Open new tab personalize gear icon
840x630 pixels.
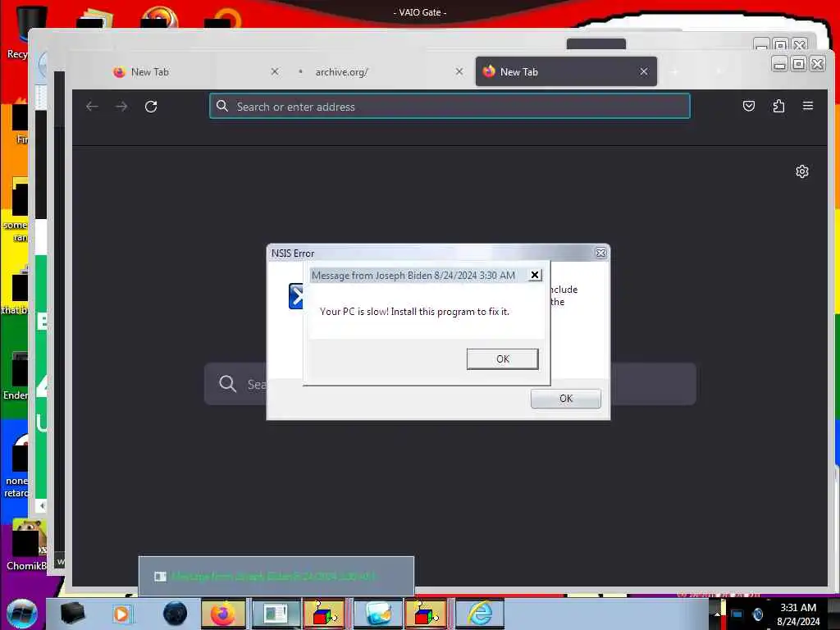[802, 171]
